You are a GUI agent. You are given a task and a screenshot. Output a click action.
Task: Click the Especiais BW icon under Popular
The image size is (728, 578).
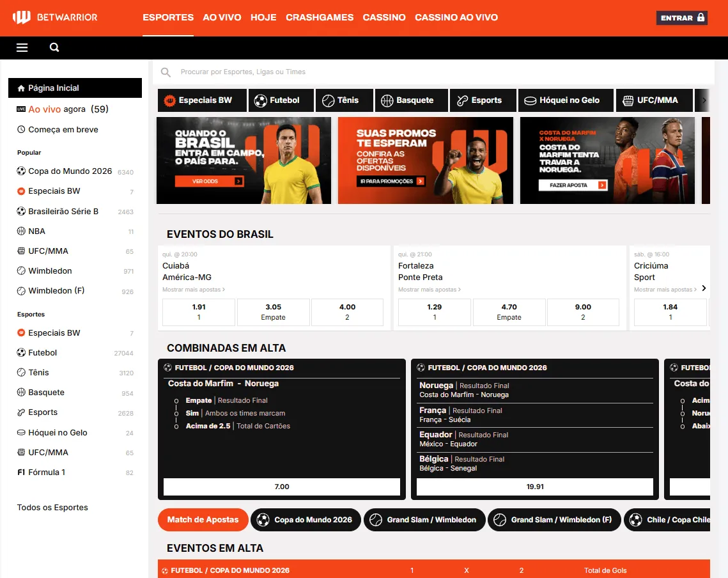point(21,191)
